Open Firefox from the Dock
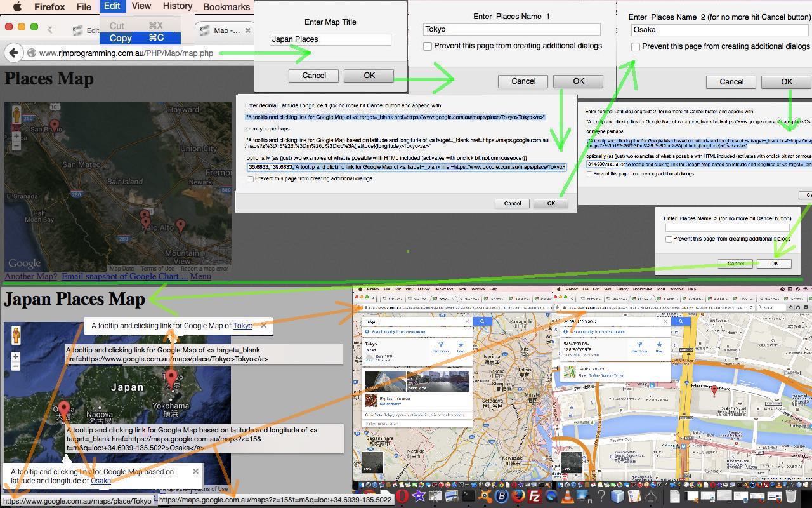 point(518,497)
